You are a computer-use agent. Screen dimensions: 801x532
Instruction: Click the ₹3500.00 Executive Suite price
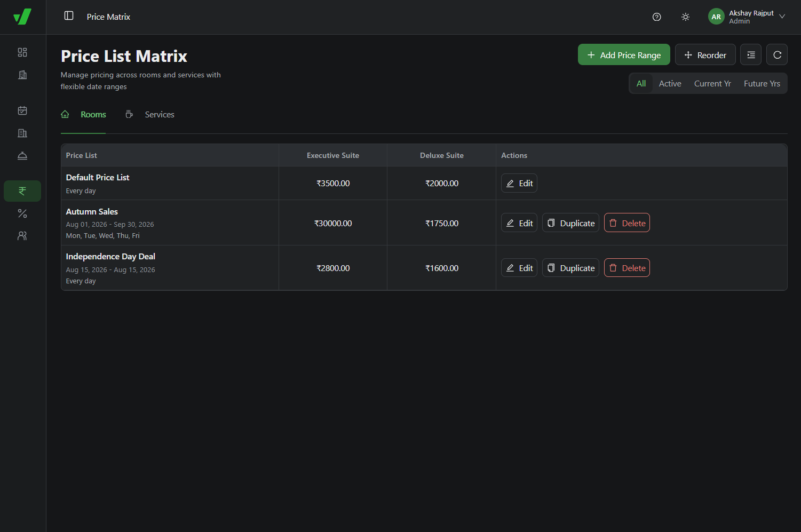[x=333, y=184]
